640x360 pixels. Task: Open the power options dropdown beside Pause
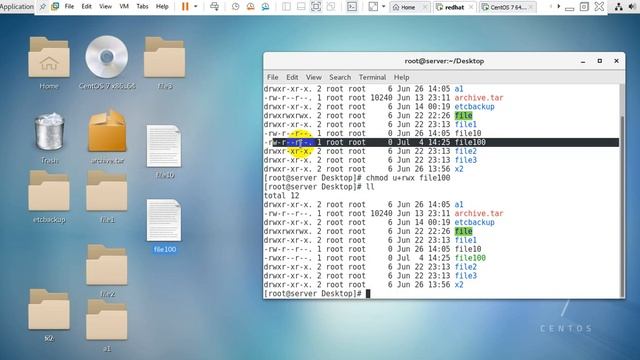click(196, 7)
